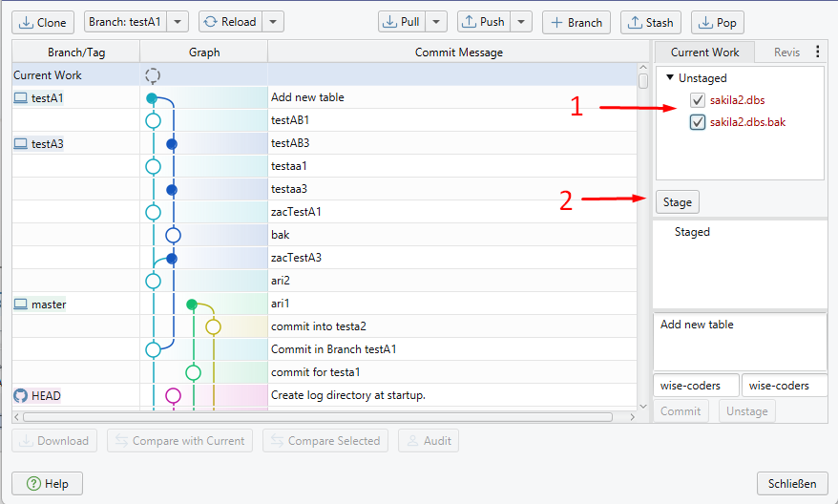Select the Staged tree node
This screenshot has height=504, width=838.
coord(692,232)
